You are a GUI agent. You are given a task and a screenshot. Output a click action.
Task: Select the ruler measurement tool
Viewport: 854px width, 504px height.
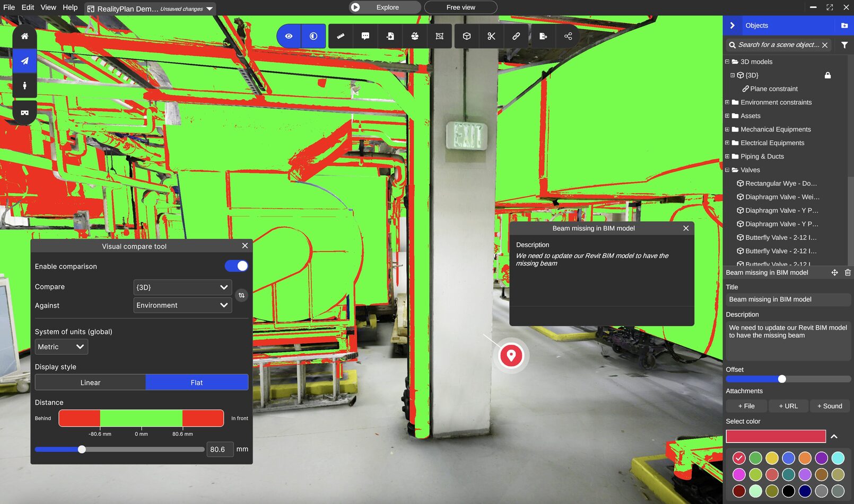(341, 36)
